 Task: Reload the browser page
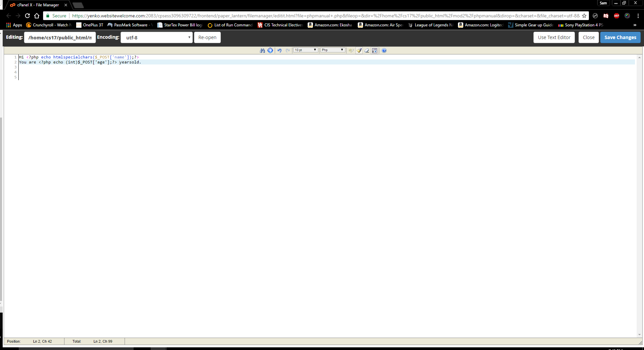pyautogui.click(x=27, y=16)
